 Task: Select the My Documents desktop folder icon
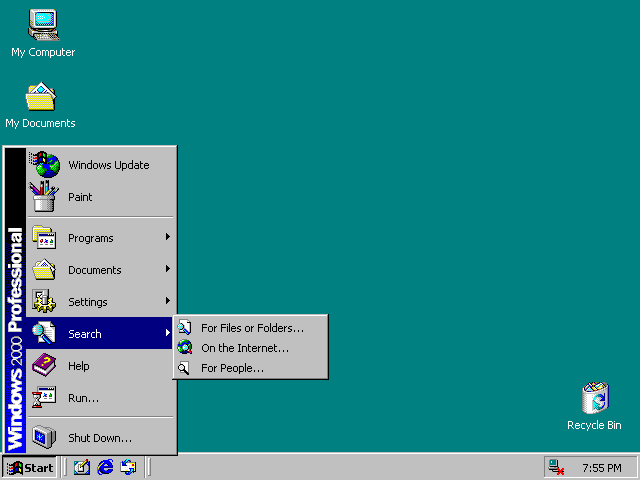pos(41,96)
